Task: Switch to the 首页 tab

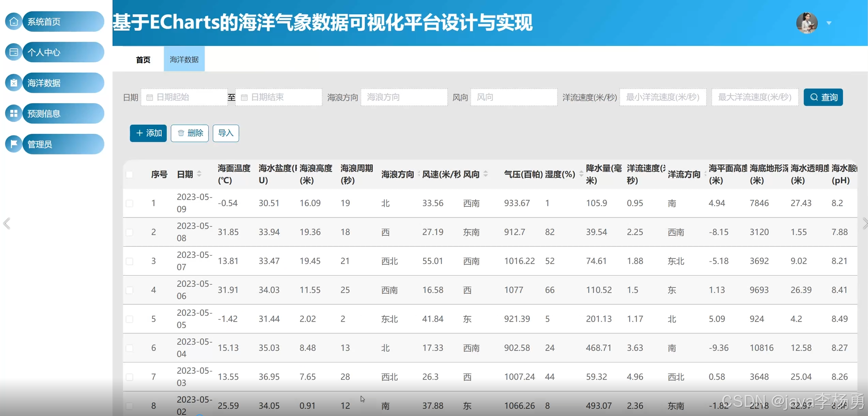Action: coord(143,59)
